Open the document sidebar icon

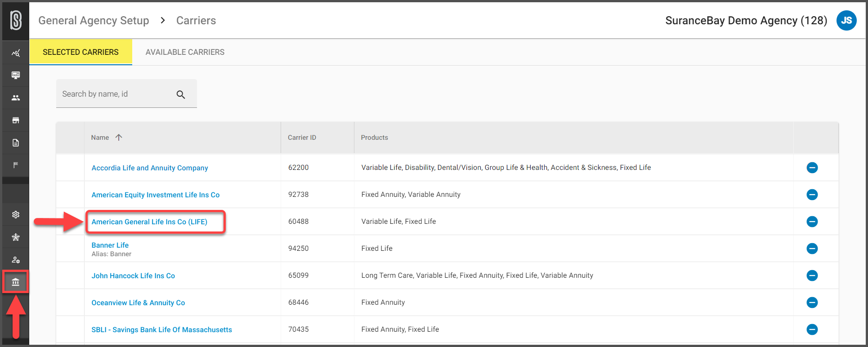(x=16, y=142)
